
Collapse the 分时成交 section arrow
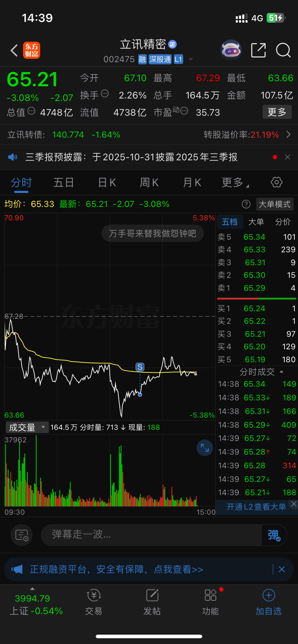(281, 372)
